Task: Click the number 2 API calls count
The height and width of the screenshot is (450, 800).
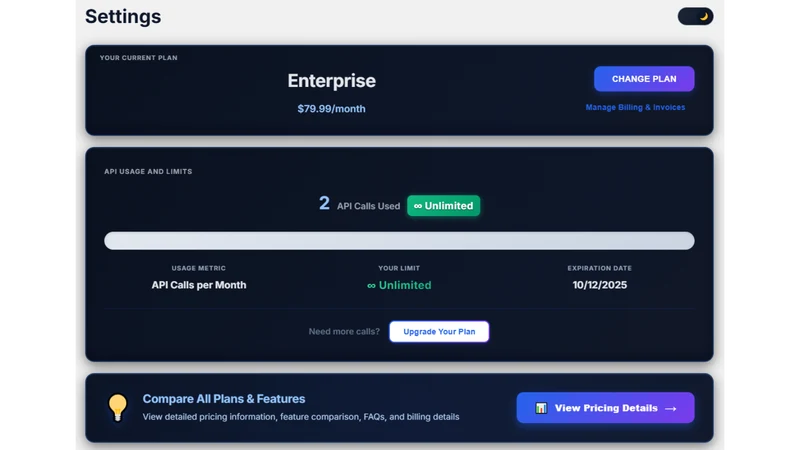Action: pyautogui.click(x=324, y=204)
